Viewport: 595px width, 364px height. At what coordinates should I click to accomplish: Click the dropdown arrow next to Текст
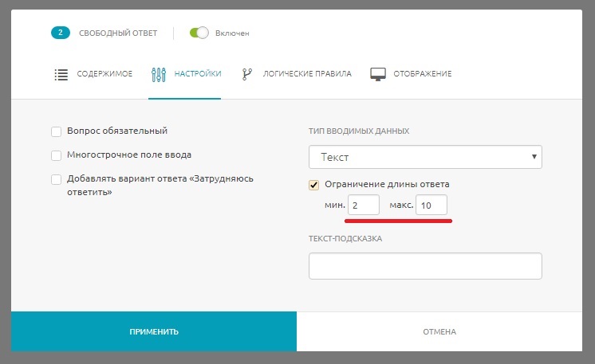point(533,157)
